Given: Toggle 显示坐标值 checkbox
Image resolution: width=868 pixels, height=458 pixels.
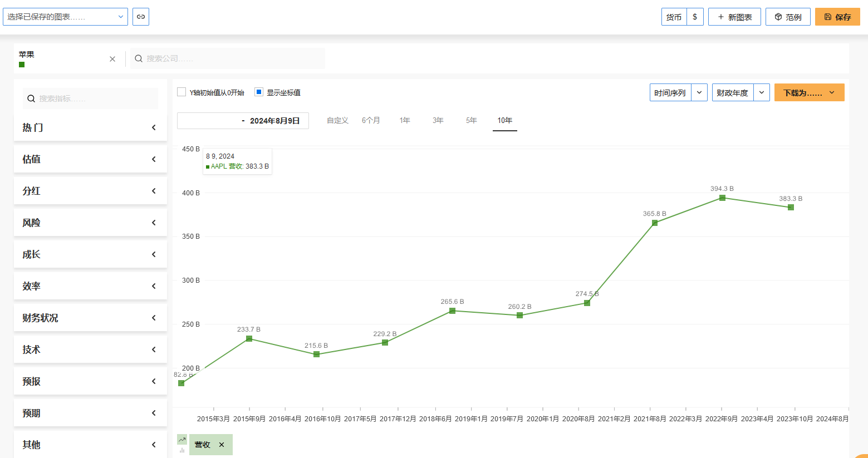Looking at the screenshot, I should (x=259, y=92).
